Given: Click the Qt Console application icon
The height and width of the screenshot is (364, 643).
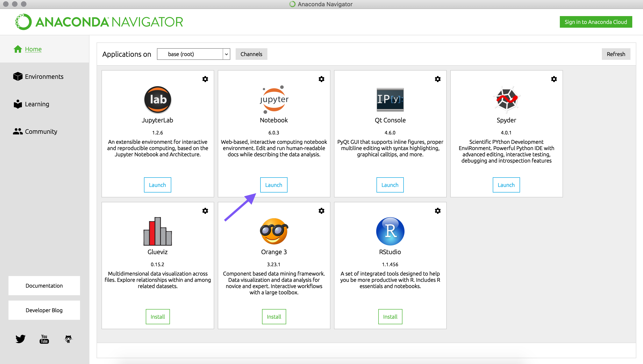Looking at the screenshot, I should [x=390, y=99].
